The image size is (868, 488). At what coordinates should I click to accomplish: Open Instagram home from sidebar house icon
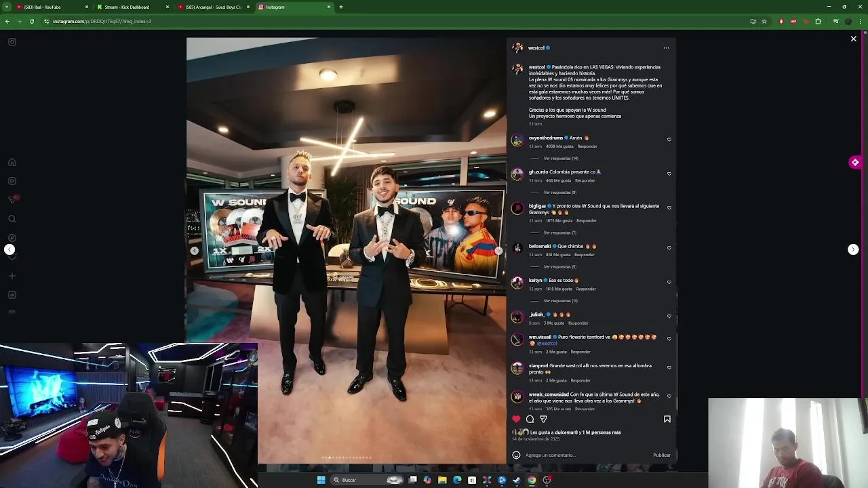tap(12, 162)
